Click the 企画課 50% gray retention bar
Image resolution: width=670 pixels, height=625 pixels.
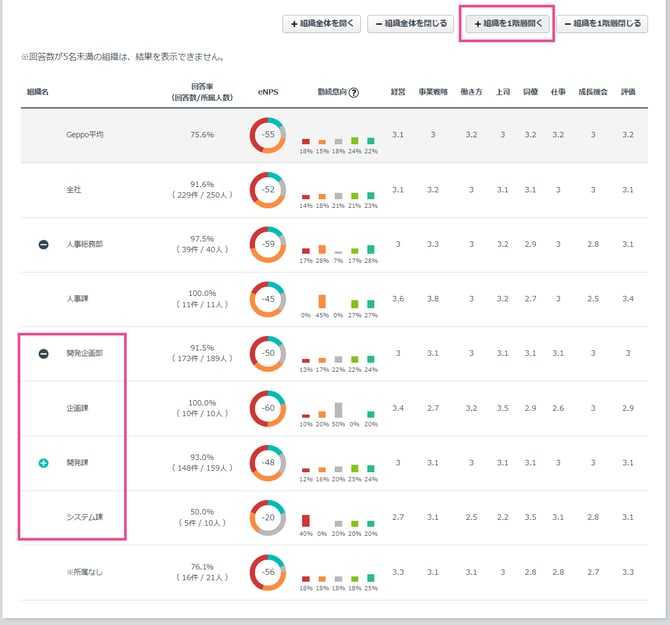point(338,410)
